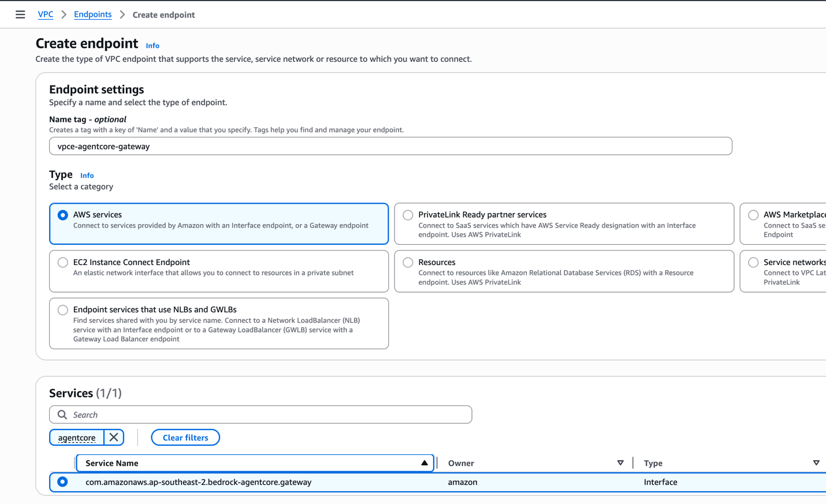Select the bedrock-agentcore.gateway service row radio
Image resolution: width=826 pixels, height=504 pixels.
(62, 482)
